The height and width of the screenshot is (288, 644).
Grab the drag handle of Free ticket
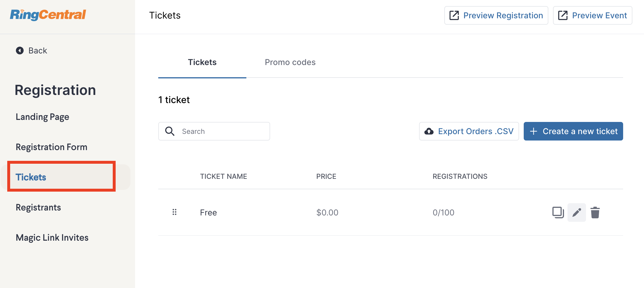pyautogui.click(x=174, y=212)
